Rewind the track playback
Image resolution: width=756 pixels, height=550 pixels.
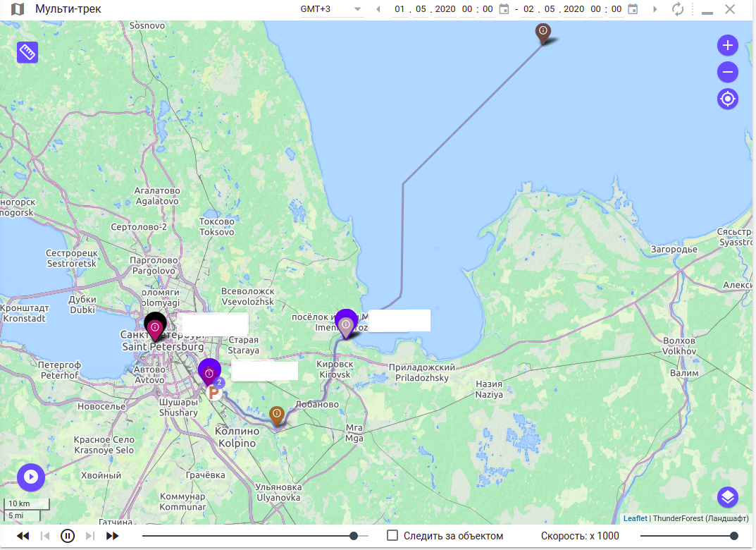tap(23, 536)
